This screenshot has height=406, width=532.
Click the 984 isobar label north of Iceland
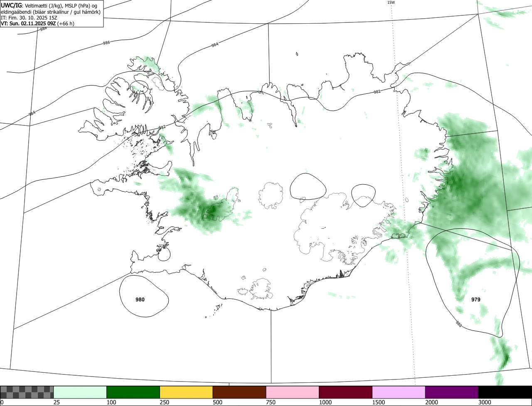tap(214, 45)
